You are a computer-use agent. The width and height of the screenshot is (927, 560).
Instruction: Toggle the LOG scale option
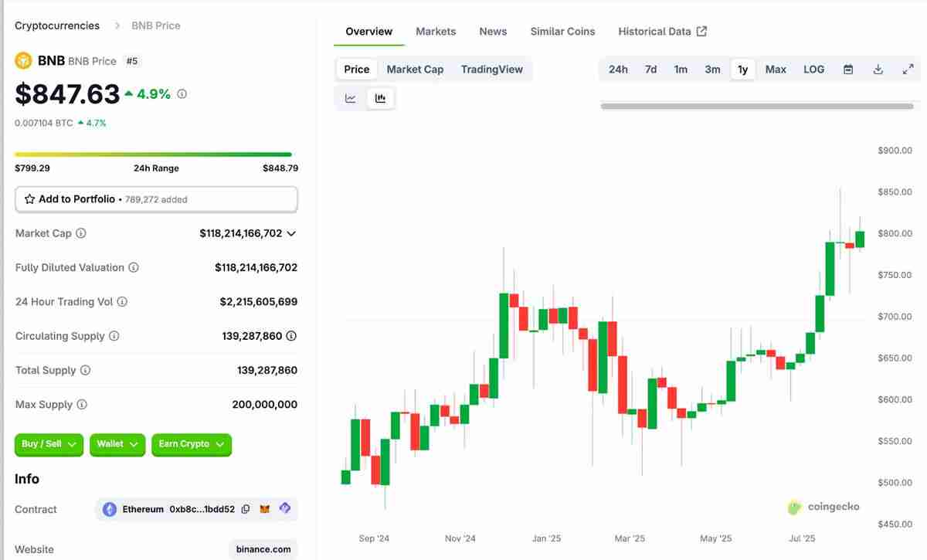pyautogui.click(x=813, y=70)
